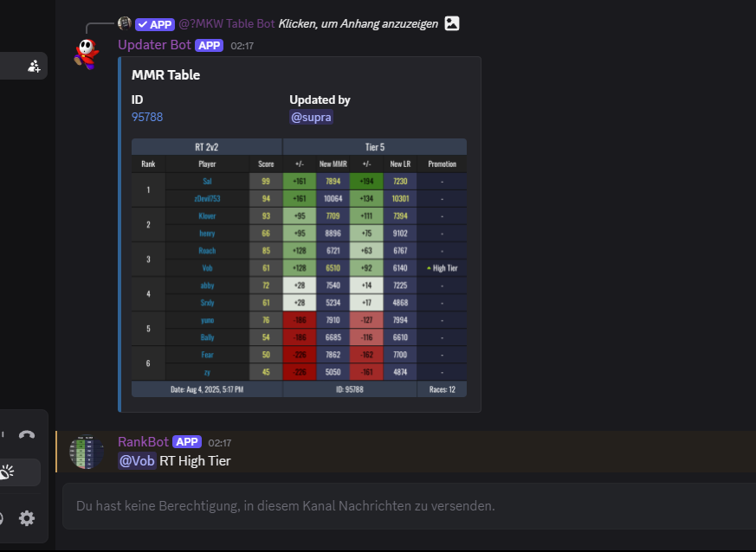The width and height of the screenshot is (756, 552).
Task: Click the small replied-user avatar
Action: point(125,23)
